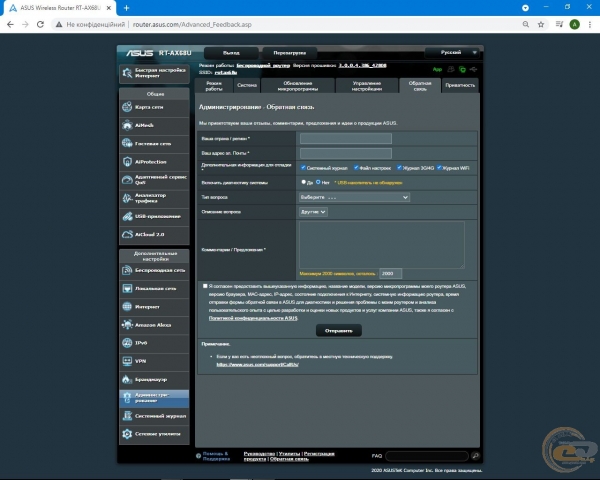
Task: Switch to Обновление микропрограммы tab
Action: [x=298, y=86]
